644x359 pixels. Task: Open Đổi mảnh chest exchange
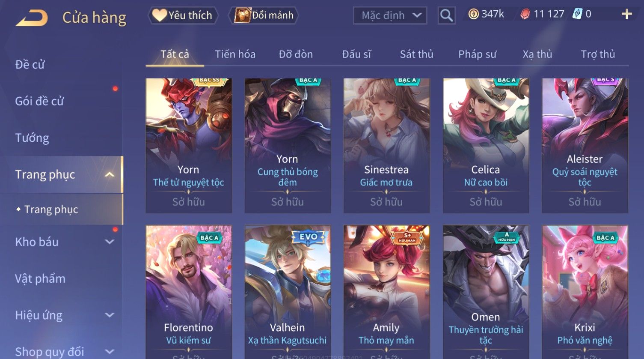pos(264,15)
